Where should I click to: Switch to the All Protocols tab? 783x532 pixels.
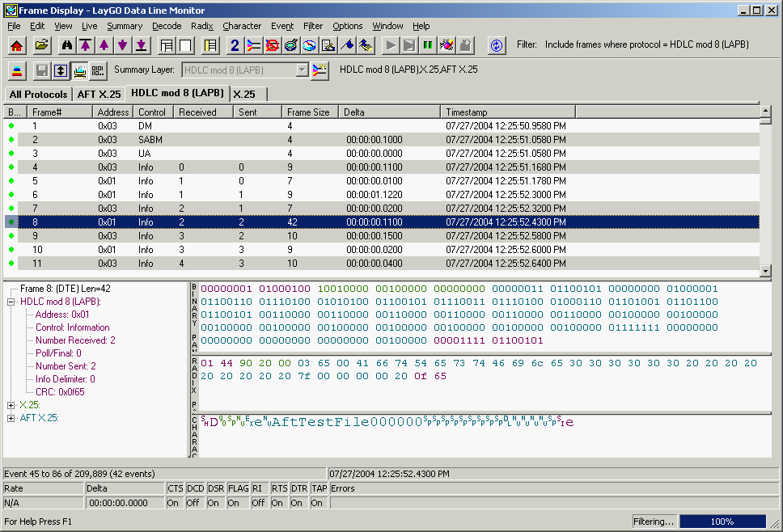[x=39, y=95]
